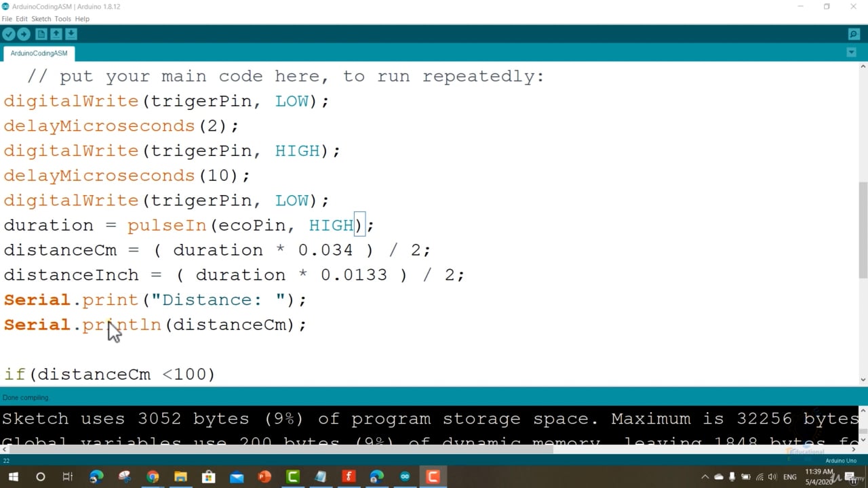Open Task View on the taskbar

[x=68, y=477]
